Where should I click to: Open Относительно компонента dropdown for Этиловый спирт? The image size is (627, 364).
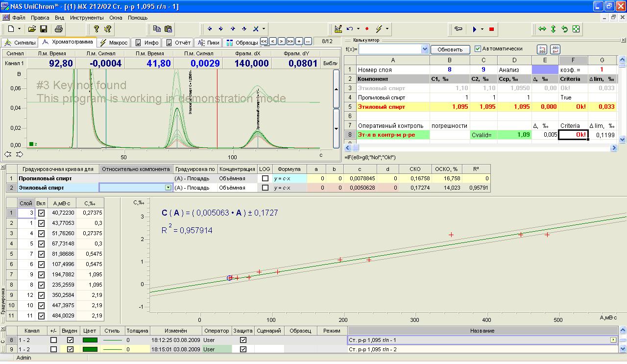click(168, 188)
